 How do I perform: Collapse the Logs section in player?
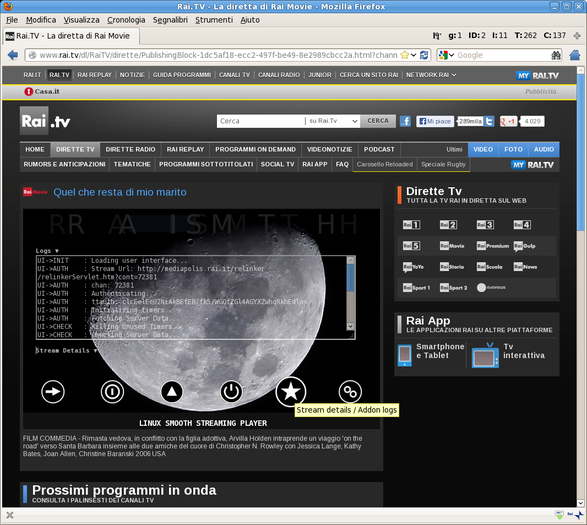tap(47, 251)
